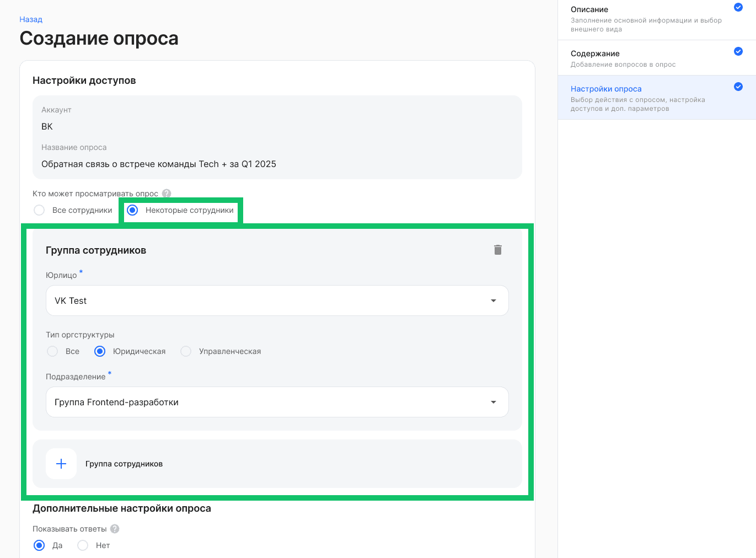The image size is (756, 558).
Task: Open help icon beside "Показывать ответы"
Action: [x=114, y=528]
